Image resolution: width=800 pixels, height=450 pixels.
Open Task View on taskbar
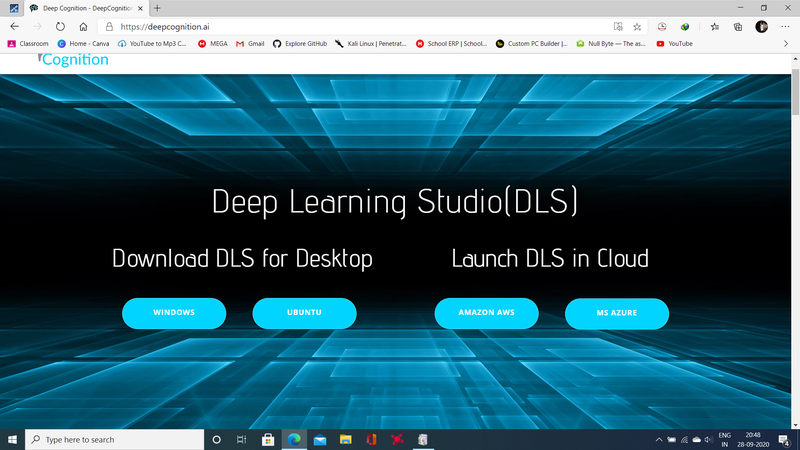(x=241, y=439)
